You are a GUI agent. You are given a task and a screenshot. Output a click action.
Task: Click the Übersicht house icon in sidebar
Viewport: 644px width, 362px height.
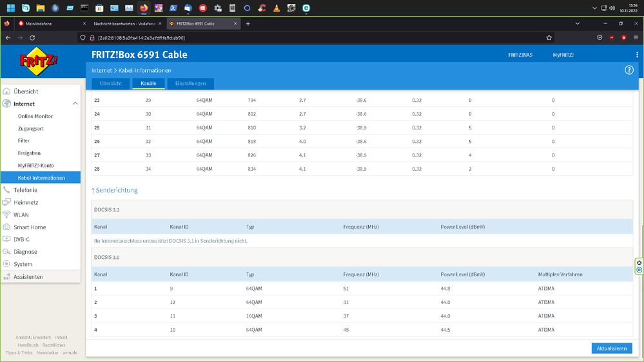coord(6,91)
